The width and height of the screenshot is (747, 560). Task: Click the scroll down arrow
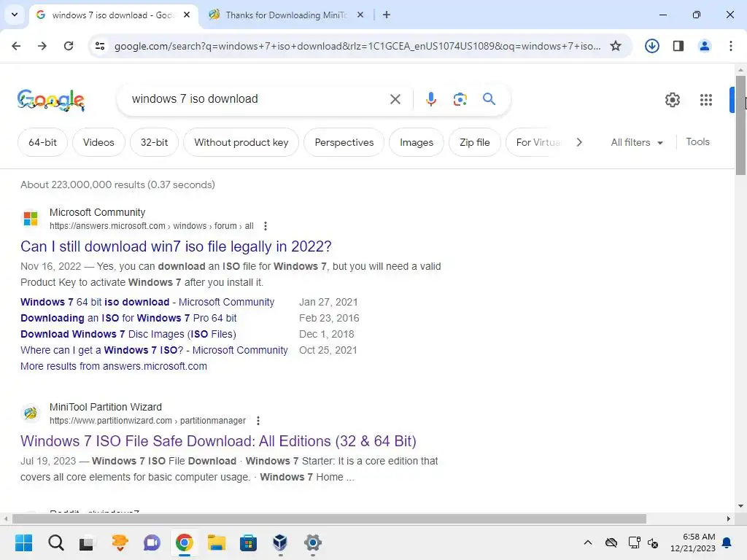click(x=740, y=506)
